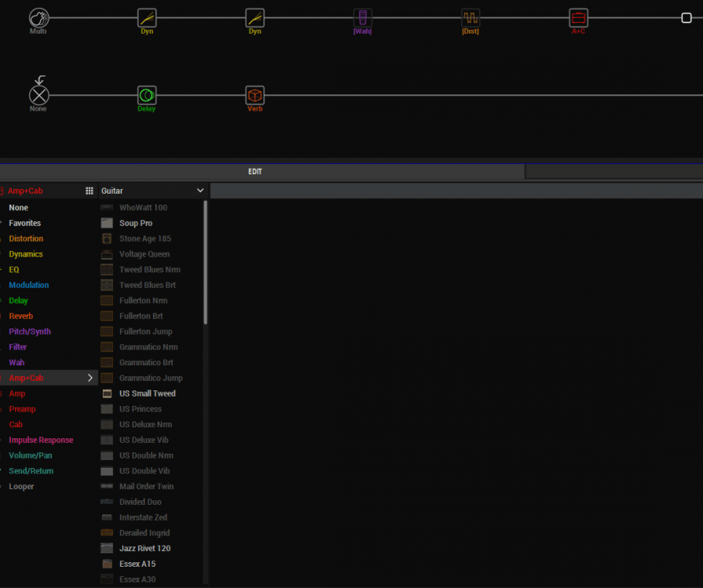703x588 pixels.
Task: Click the Soup Pro amp thumbnail
Action: pyautogui.click(x=107, y=223)
